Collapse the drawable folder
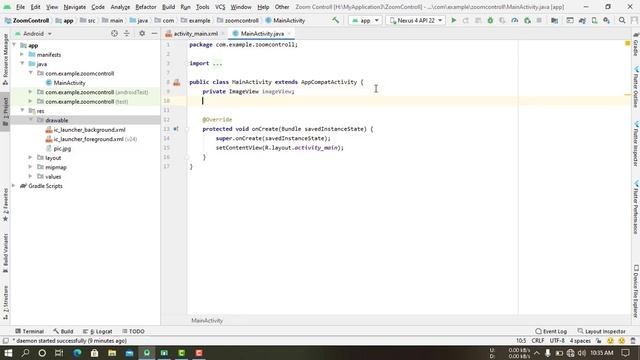 click(31, 120)
